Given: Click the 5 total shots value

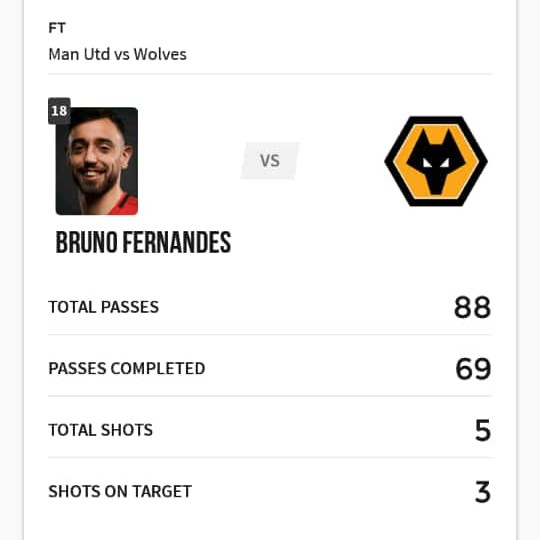Looking at the screenshot, I should [482, 430].
